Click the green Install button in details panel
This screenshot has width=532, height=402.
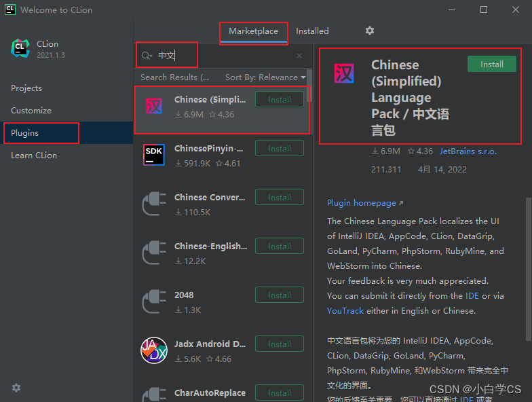(x=491, y=64)
